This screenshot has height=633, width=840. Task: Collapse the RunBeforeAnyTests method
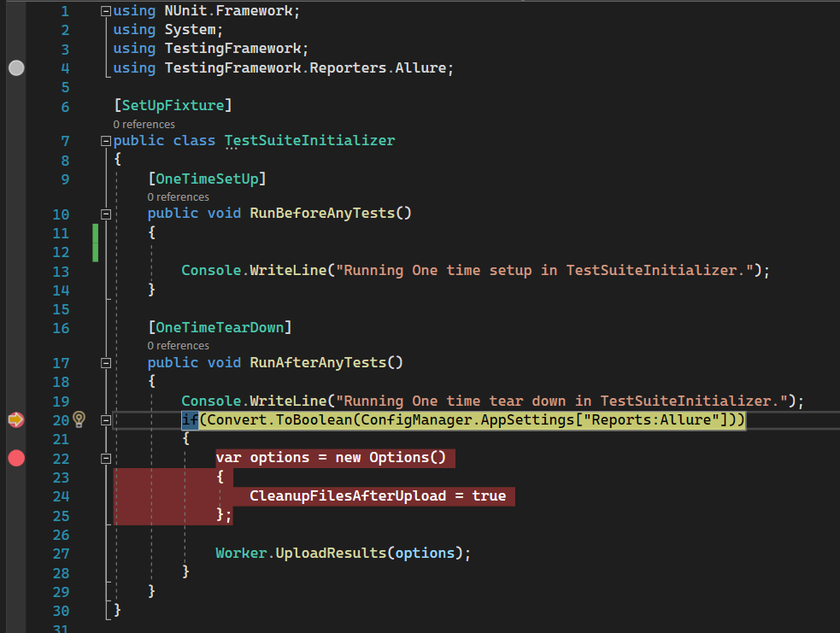pyautogui.click(x=106, y=214)
